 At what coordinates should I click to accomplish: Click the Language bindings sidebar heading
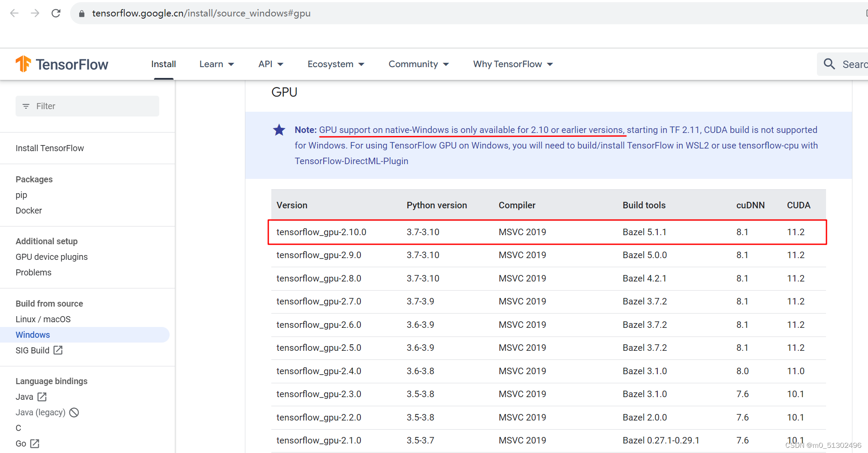click(x=51, y=381)
